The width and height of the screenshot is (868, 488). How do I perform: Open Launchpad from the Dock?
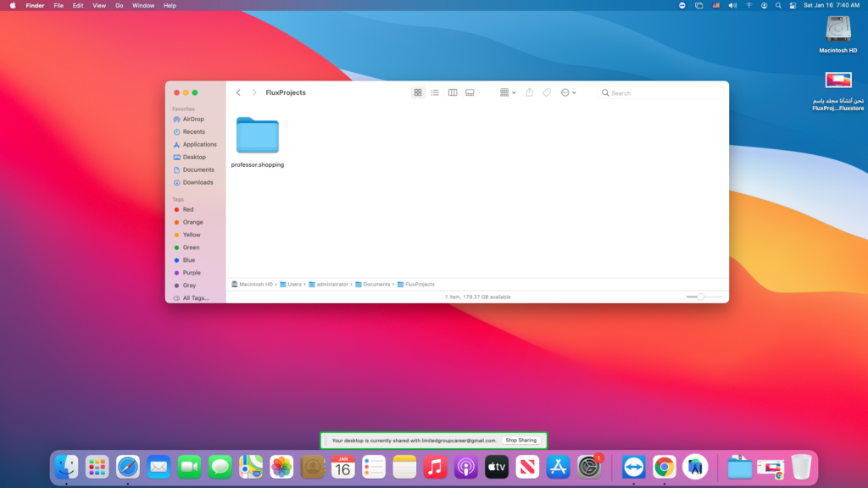click(x=97, y=468)
